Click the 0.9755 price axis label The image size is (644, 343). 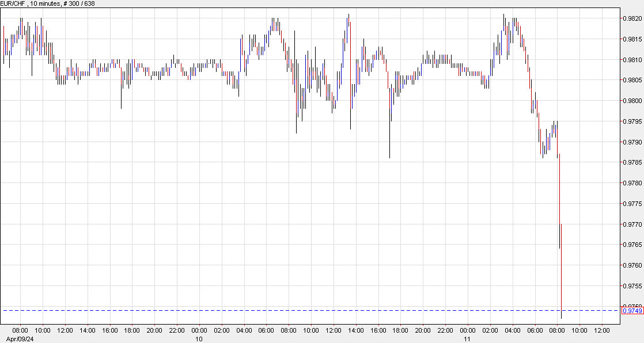pos(632,286)
